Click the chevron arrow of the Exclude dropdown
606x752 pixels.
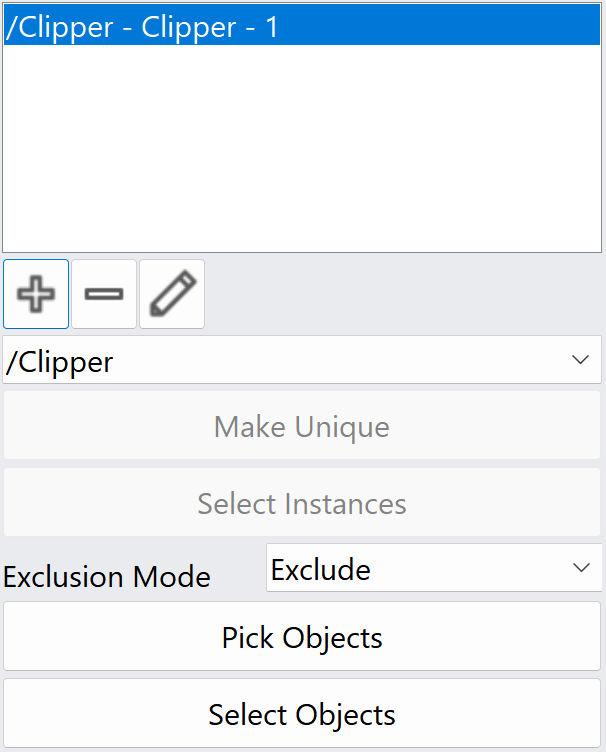pos(582,568)
